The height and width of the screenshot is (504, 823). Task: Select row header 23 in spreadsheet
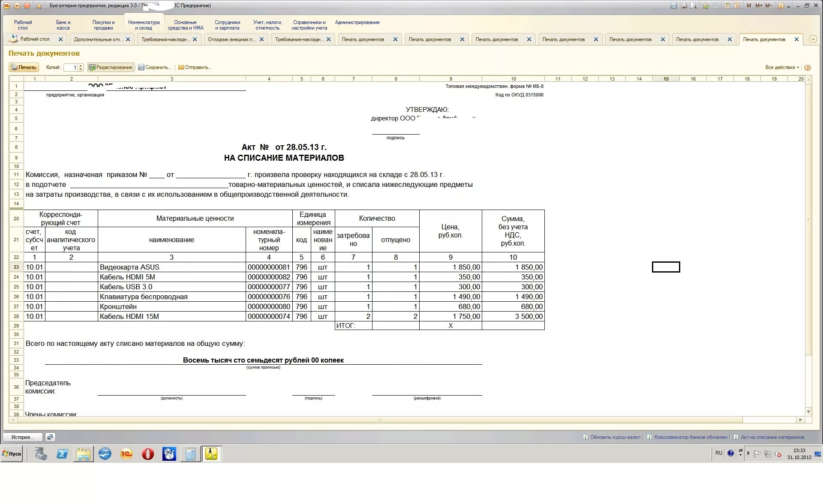point(16,267)
